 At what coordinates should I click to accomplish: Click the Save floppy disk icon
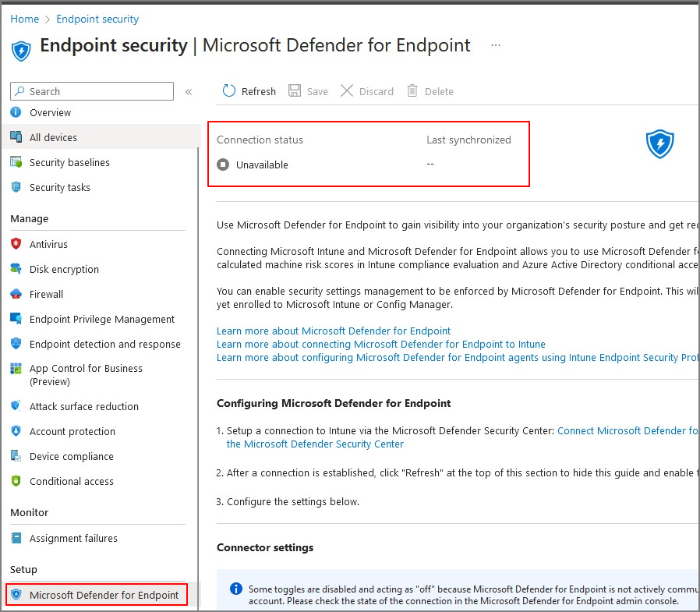pyautogui.click(x=294, y=90)
